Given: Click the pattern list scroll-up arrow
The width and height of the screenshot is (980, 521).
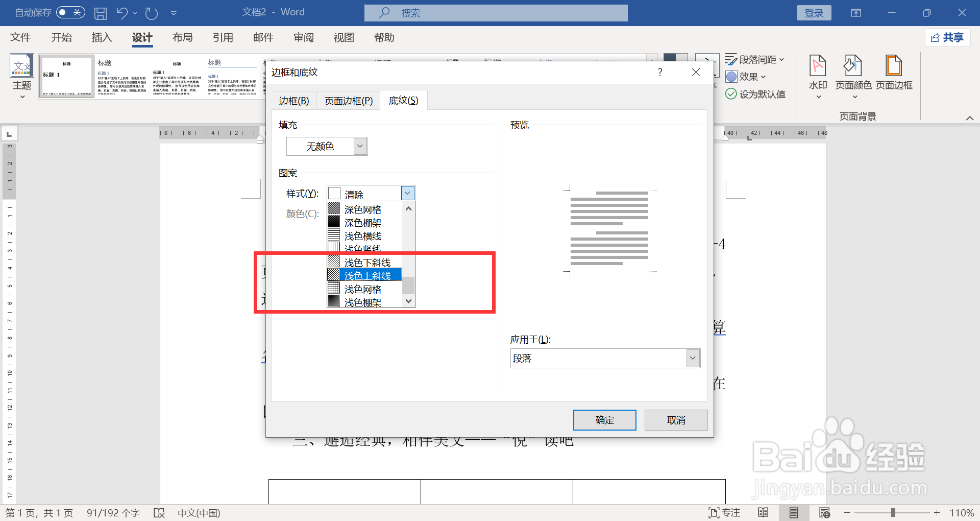Looking at the screenshot, I should [x=408, y=209].
